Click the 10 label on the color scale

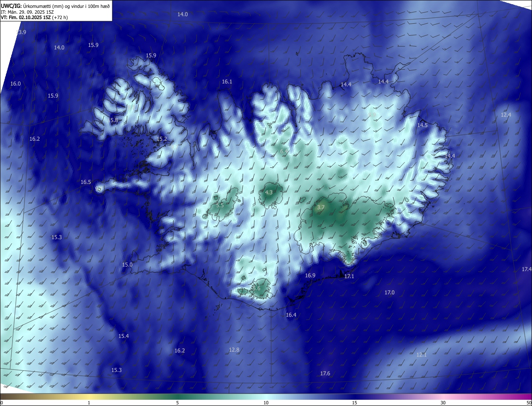click(x=266, y=403)
